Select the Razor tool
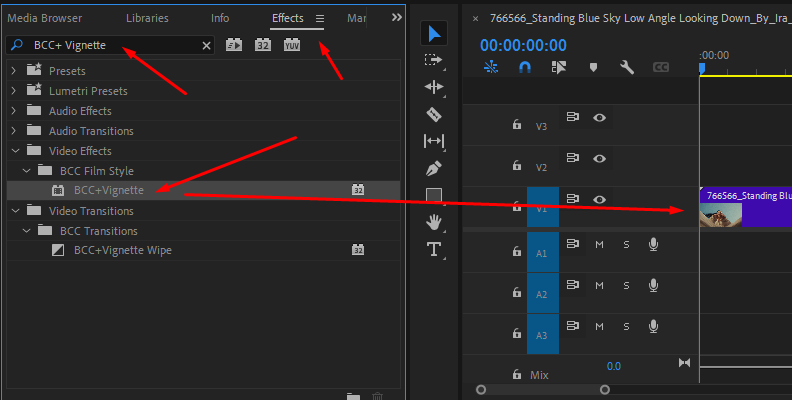The width and height of the screenshot is (792, 400). (x=434, y=114)
